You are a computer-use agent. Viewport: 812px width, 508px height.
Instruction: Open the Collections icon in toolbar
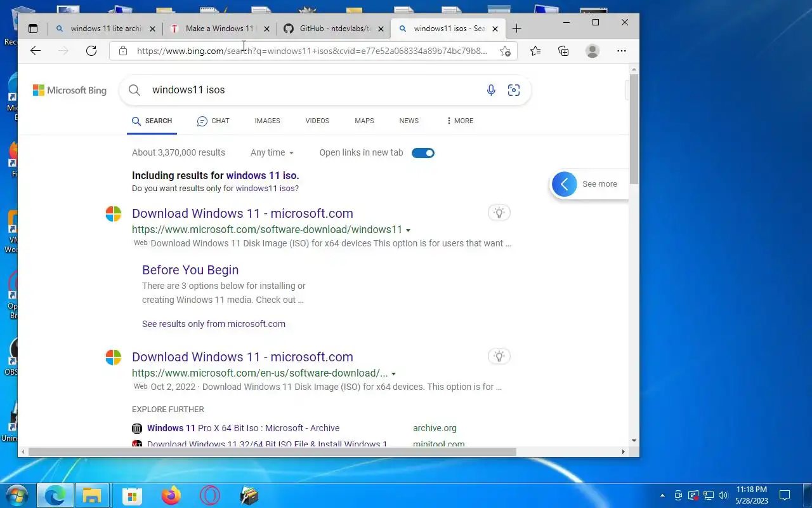pos(563,51)
